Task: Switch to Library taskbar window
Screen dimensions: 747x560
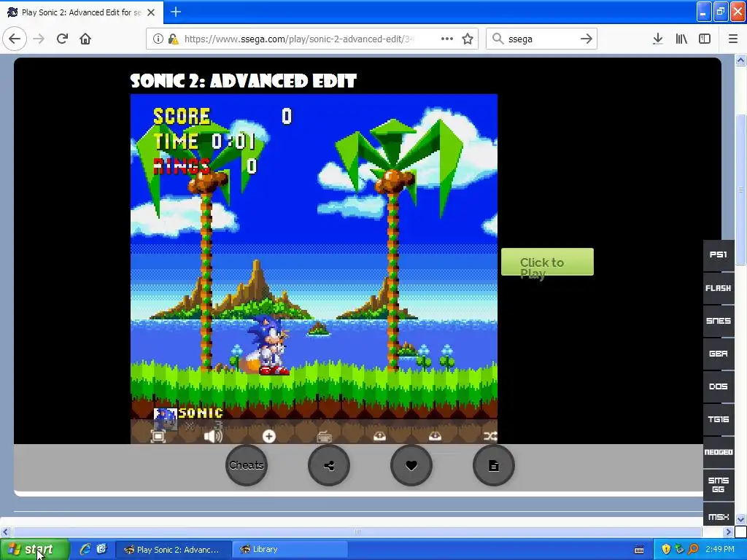Action: click(290, 550)
